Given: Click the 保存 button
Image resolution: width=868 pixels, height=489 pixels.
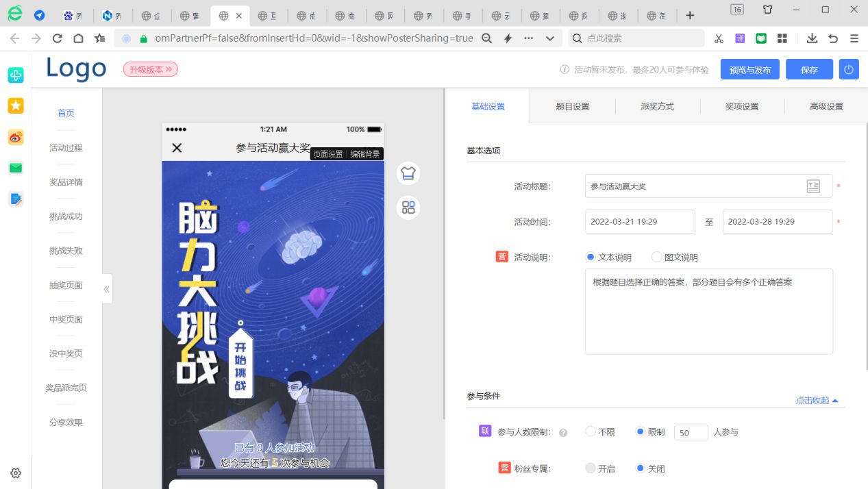Looking at the screenshot, I should [809, 70].
